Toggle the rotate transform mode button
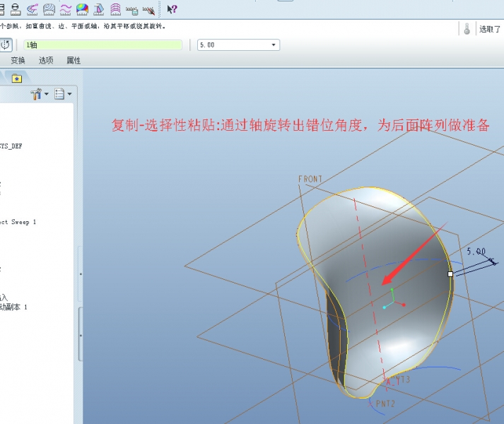The image size is (504, 424). tap(5, 45)
